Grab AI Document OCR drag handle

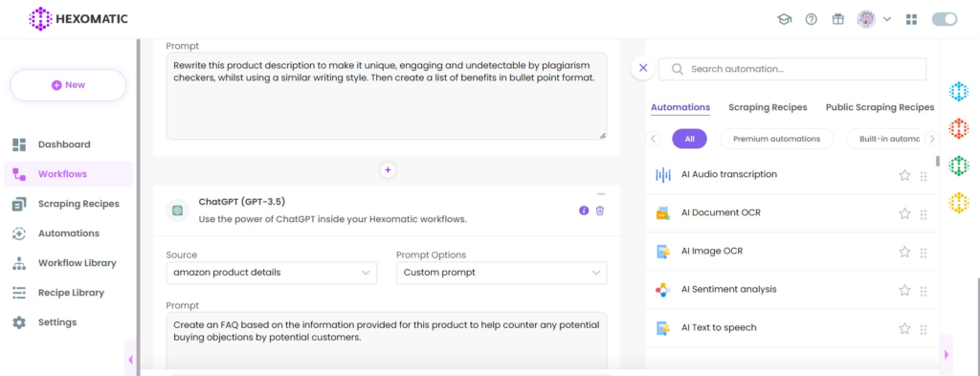pos(924,214)
